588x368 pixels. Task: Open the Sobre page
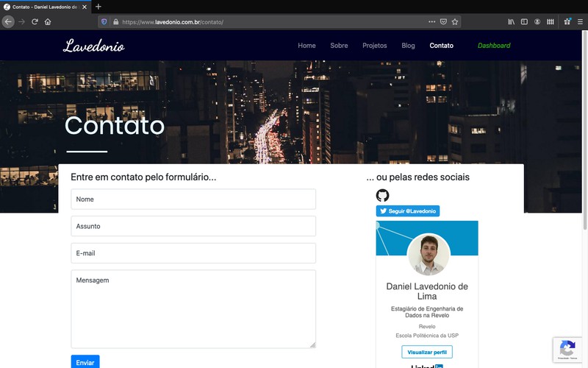(339, 46)
